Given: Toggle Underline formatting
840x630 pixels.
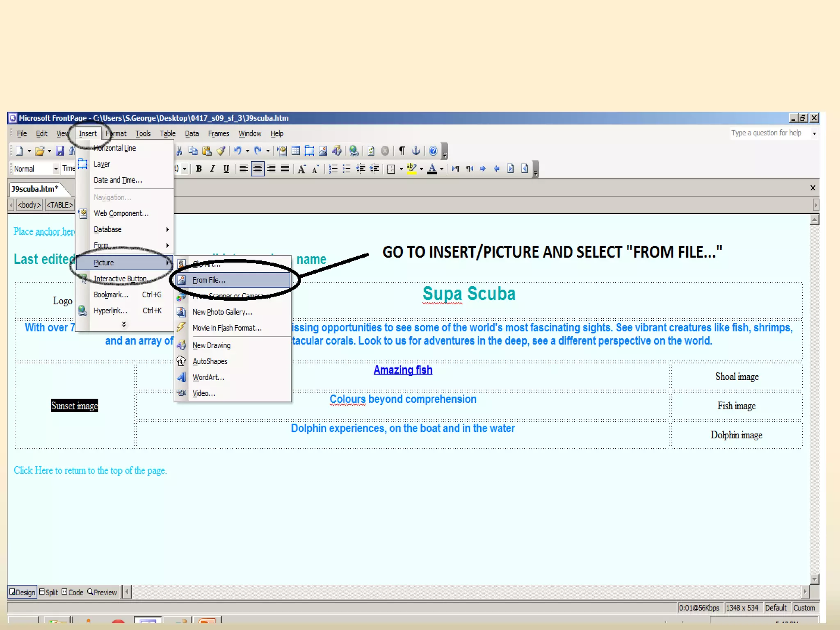Looking at the screenshot, I should (226, 169).
